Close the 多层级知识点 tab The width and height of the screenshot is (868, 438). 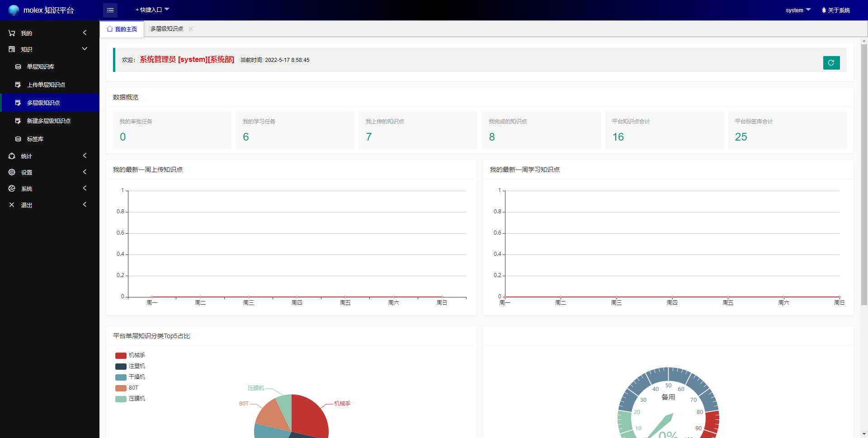191,28
